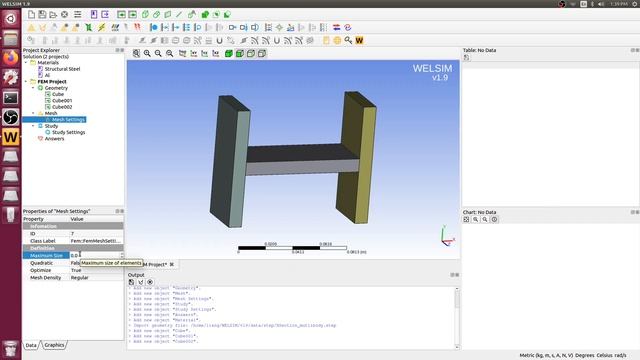
Task: Click the Class Label property row
Action: point(73,241)
